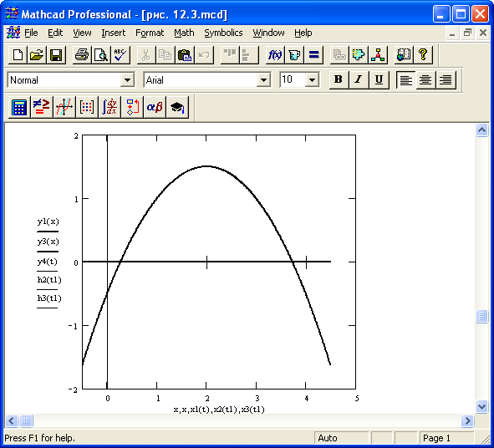Open Print Preview

click(x=101, y=55)
